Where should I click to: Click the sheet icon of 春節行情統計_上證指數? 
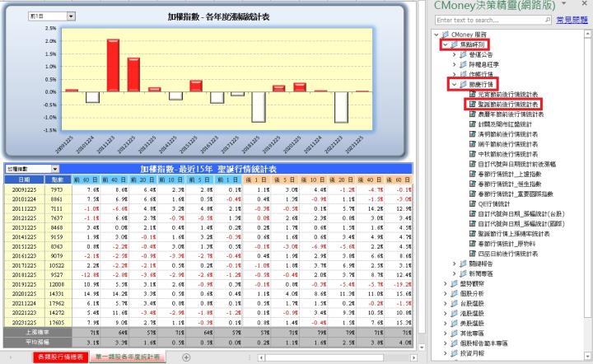473,174
